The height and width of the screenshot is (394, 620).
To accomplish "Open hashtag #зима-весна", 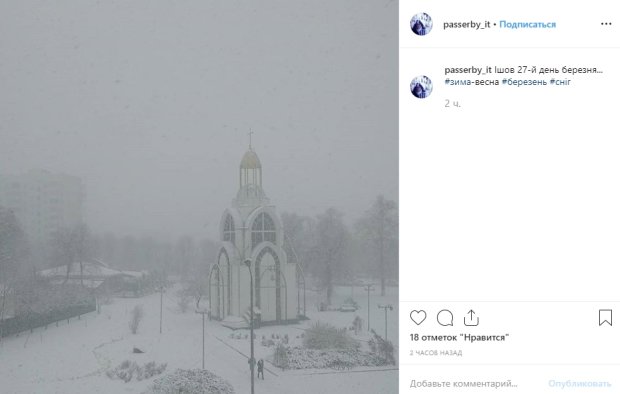I will 471,82.
